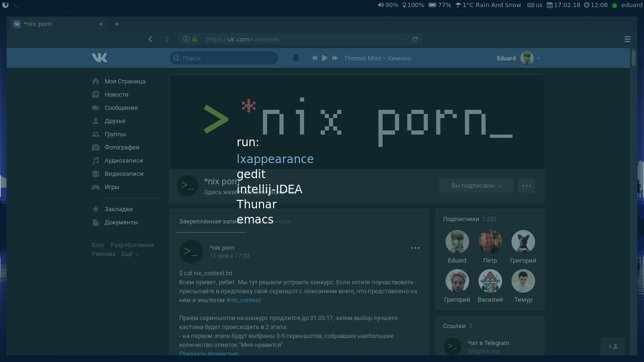
Task: Select intellij-IDEA in the run launcher
Action: pyautogui.click(x=269, y=189)
